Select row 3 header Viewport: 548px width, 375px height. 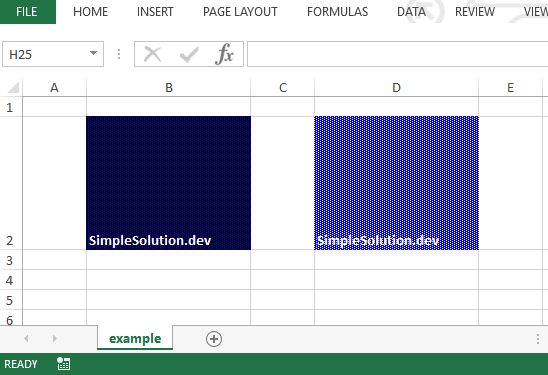coord(10,260)
